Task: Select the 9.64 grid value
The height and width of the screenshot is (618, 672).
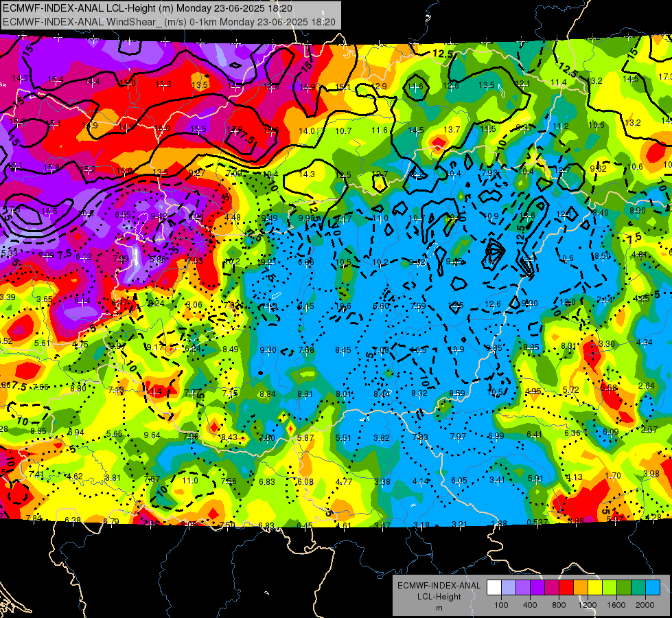Action: (152, 435)
